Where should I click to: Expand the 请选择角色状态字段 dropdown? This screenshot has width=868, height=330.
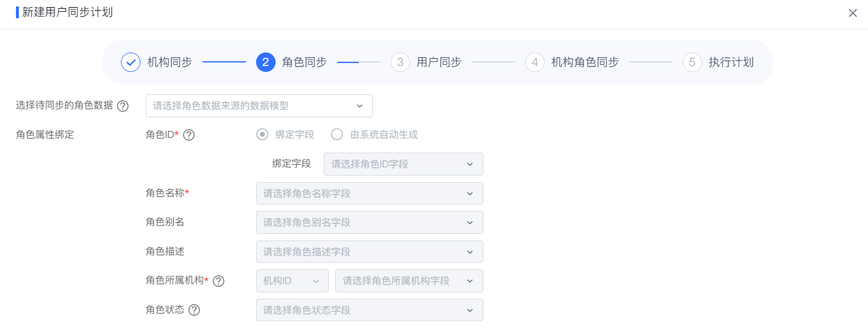coord(369,310)
